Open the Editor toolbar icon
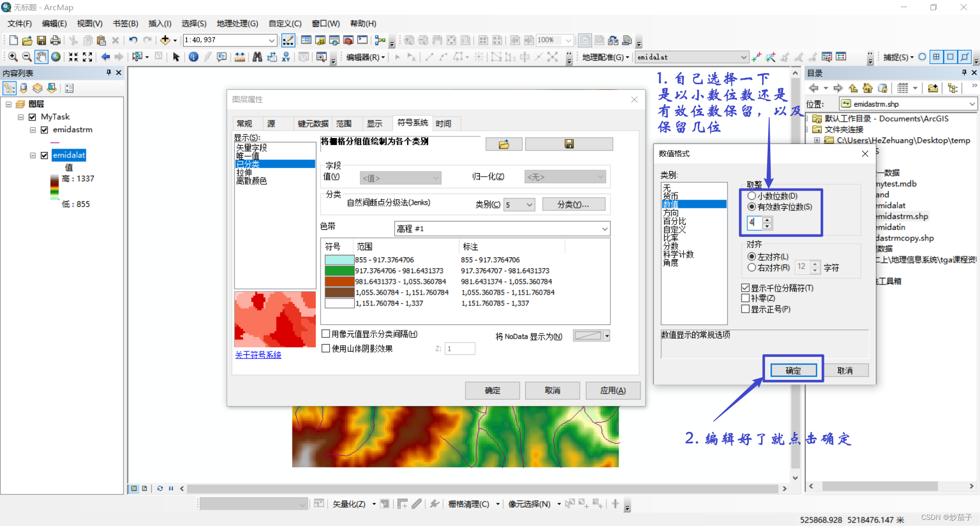Screen dimensions: 980x526 pos(288,40)
